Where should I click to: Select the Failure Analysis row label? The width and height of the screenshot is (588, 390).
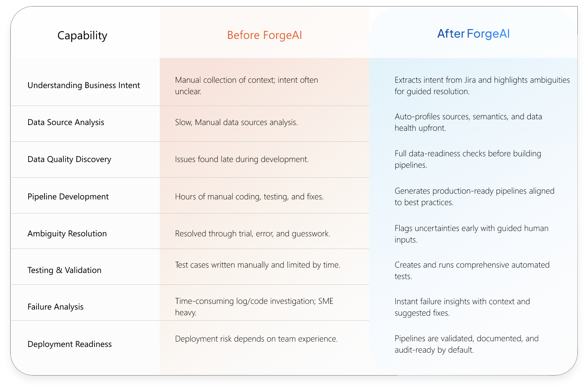(x=55, y=307)
